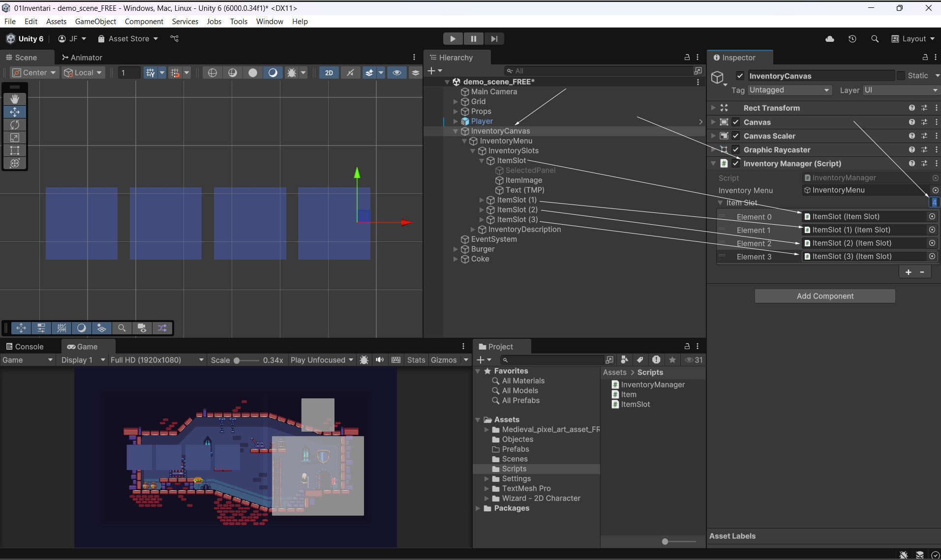Enable the Static checkbox

point(901,76)
